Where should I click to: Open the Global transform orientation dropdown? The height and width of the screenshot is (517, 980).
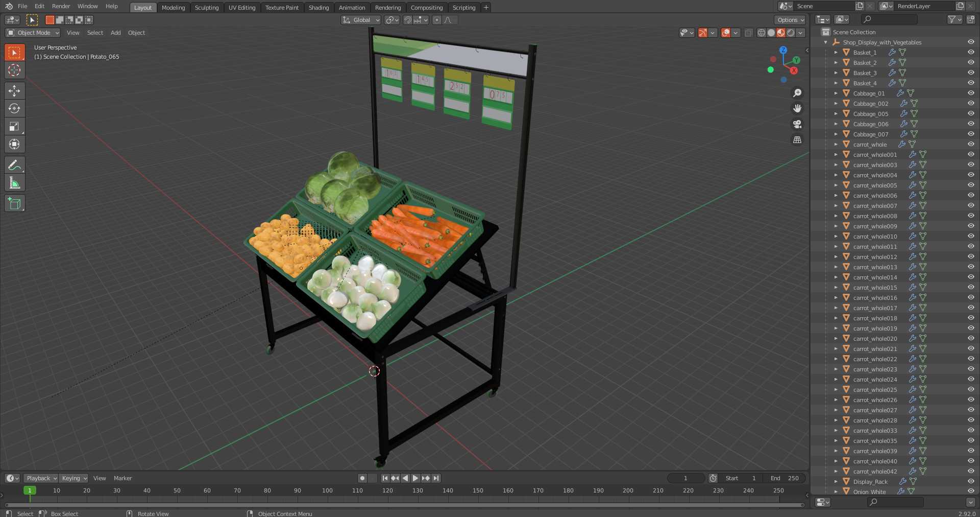coord(361,20)
